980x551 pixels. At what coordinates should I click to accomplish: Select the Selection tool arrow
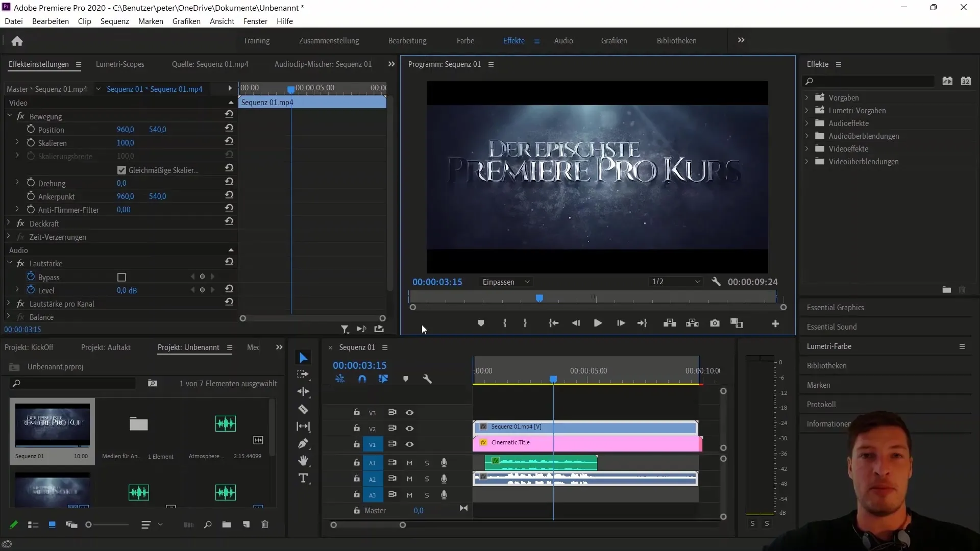[x=303, y=358]
